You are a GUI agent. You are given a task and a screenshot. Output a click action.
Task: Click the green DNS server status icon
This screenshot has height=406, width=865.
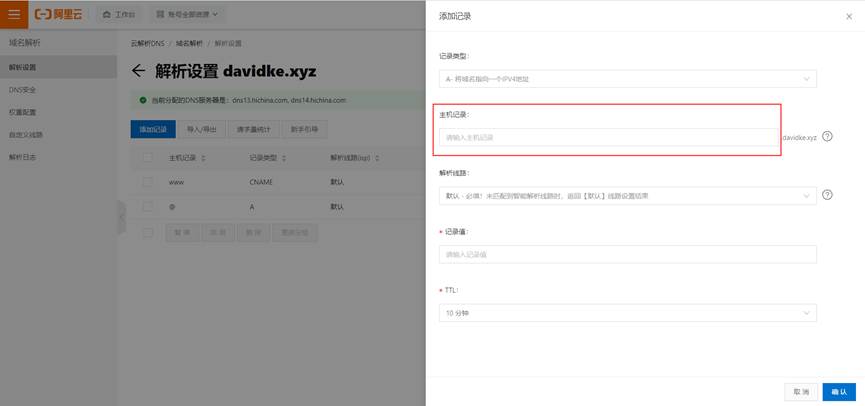point(143,100)
